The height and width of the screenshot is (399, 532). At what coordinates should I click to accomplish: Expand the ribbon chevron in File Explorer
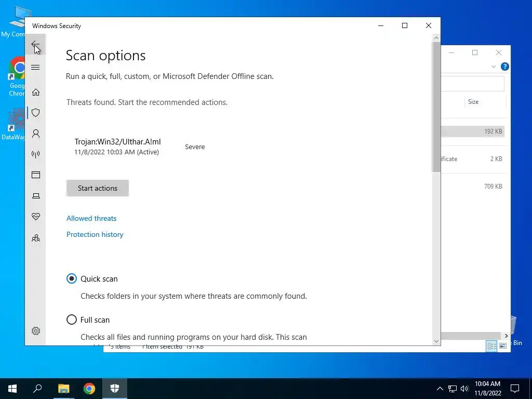coord(494,66)
